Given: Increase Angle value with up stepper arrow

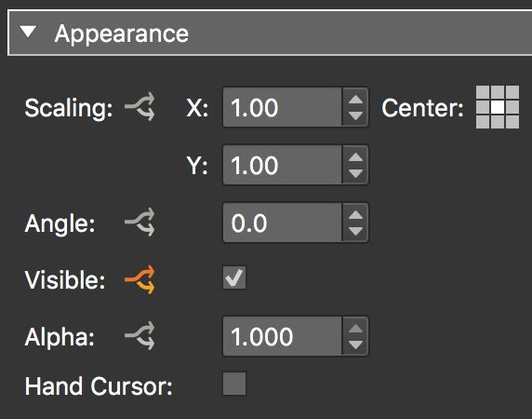Looking at the screenshot, I should (355, 215).
